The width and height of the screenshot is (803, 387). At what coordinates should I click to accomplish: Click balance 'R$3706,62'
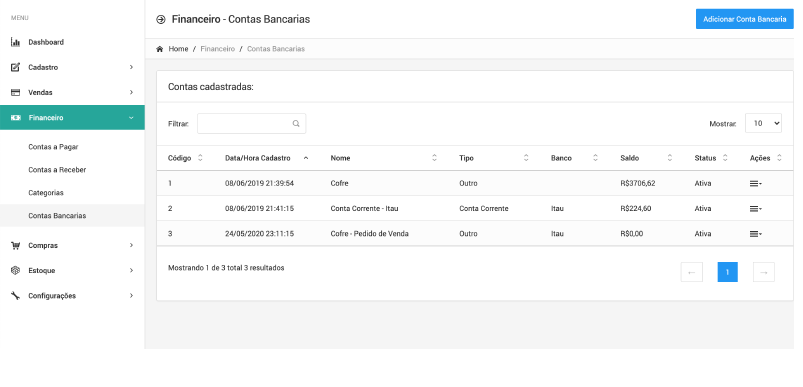tap(638, 183)
